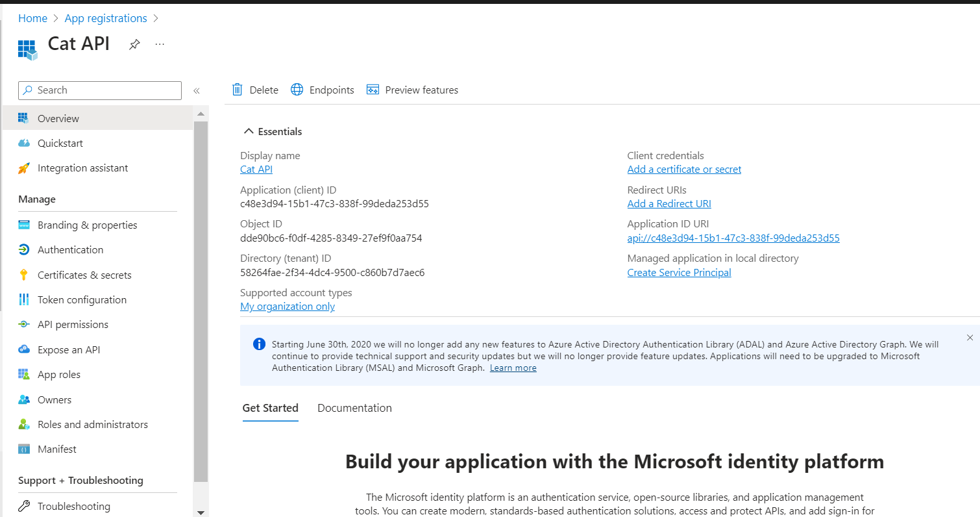Viewport: 980px width, 517px height.
Task: Click Create Service Principal link
Action: click(x=679, y=273)
